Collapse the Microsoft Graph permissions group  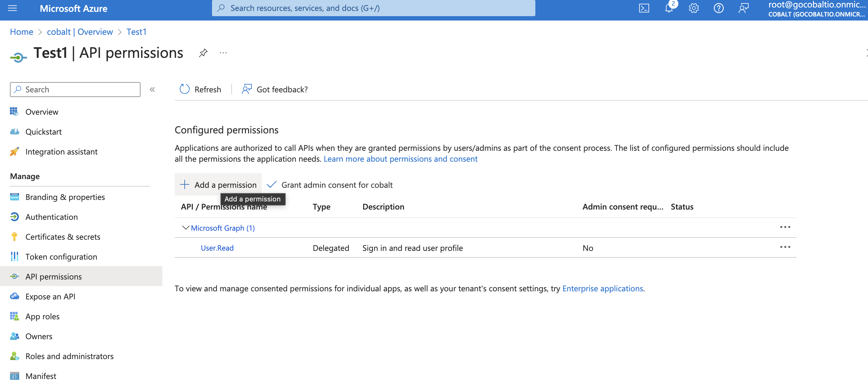pos(185,228)
